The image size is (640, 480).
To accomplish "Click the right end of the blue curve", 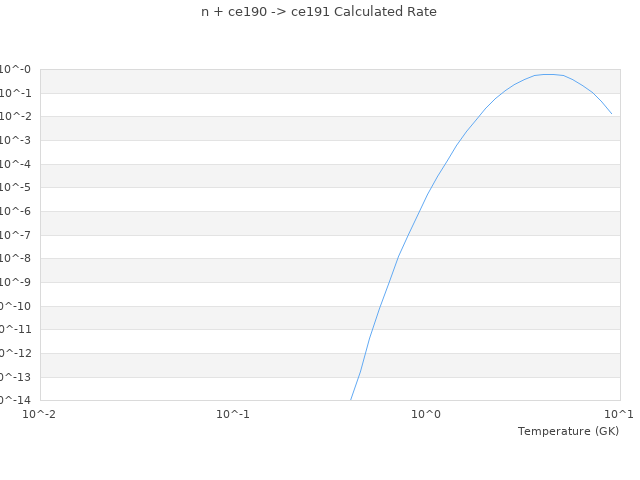I will (612, 114).
